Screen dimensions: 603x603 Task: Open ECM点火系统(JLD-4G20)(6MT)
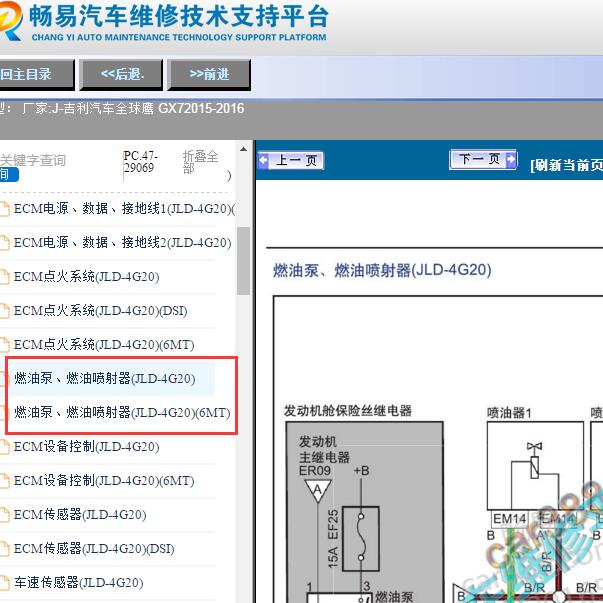tap(104, 344)
